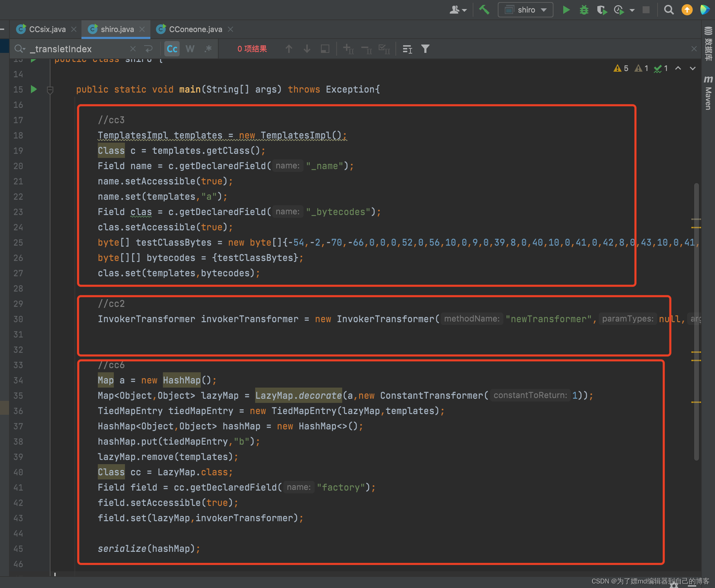Go to next search occurrence
This screenshot has width=715, height=588.
[307, 49]
